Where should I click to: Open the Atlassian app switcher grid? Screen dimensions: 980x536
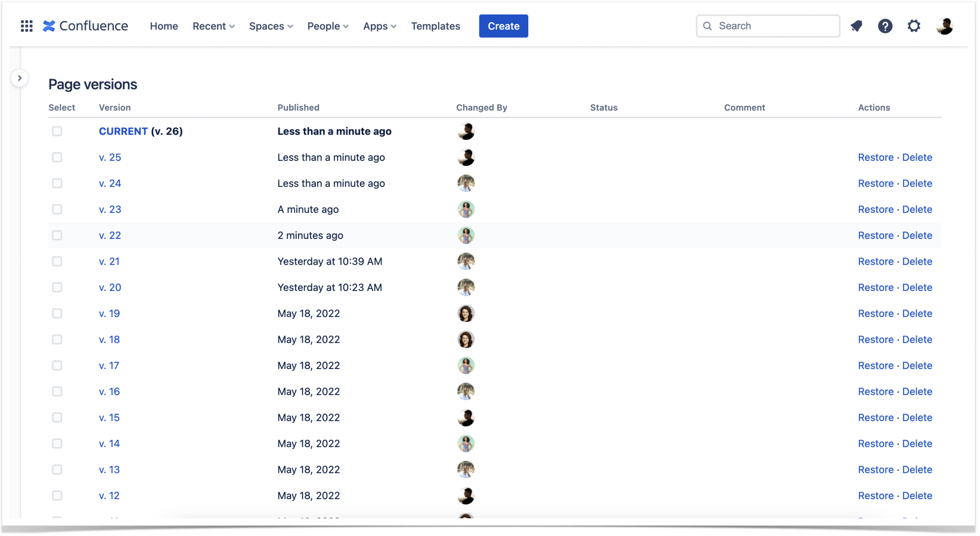tap(27, 26)
